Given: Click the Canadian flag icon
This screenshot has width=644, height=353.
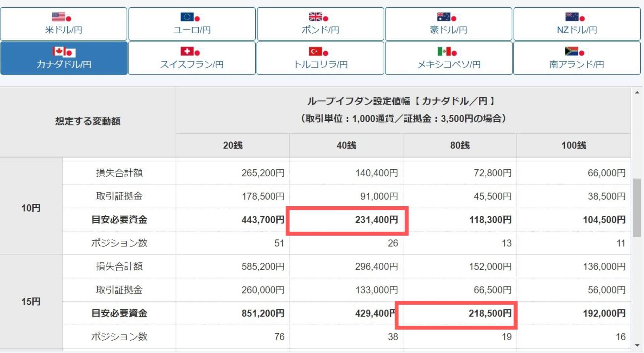Looking at the screenshot, I should [59, 51].
